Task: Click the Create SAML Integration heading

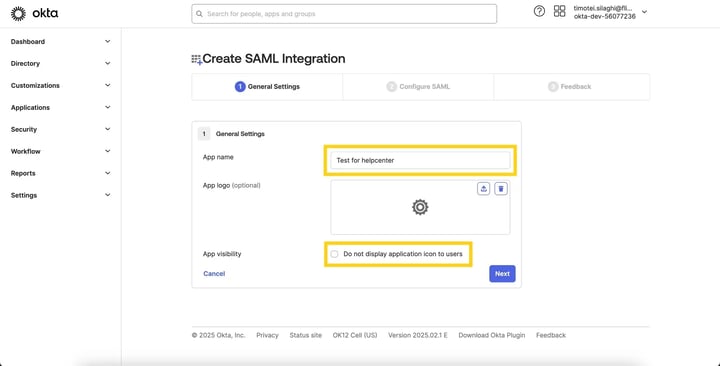Action: 274,59
